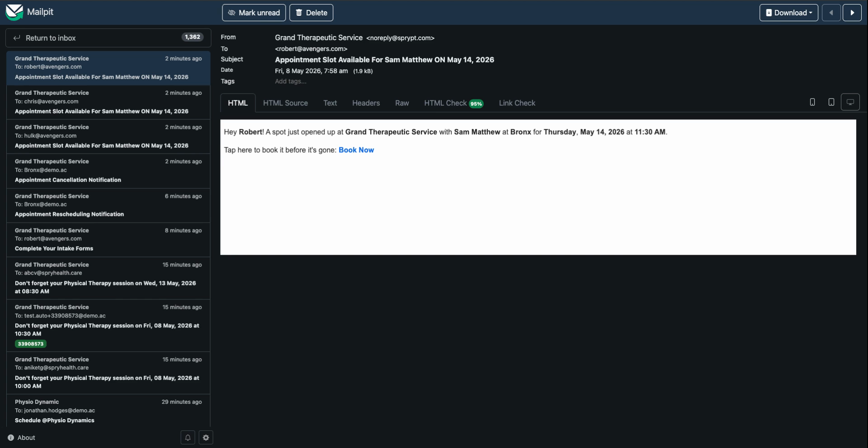Click the date Fri, 8 May 2026, 7:58 am
The height and width of the screenshot is (448, 868).
click(311, 71)
